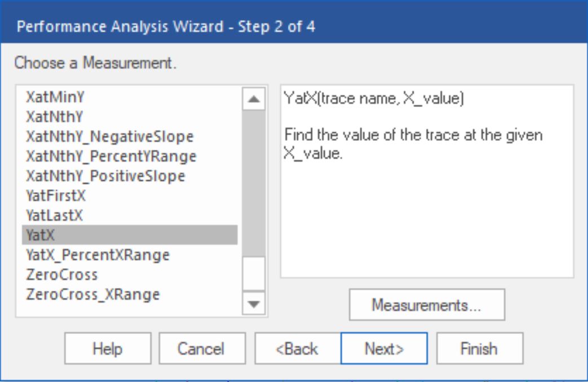Viewport: 588px width, 382px height.
Task: Select ZeroCross_XRange in the list
Action: click(x=92, y=294)
